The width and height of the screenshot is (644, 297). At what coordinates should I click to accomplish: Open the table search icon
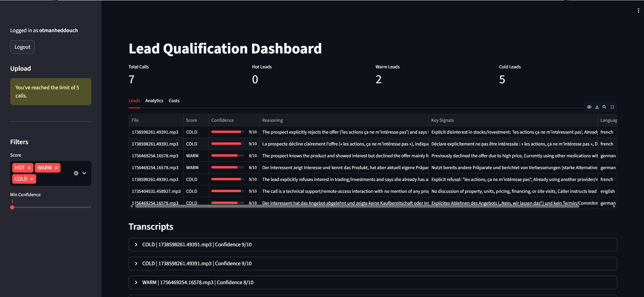[604, 107]
